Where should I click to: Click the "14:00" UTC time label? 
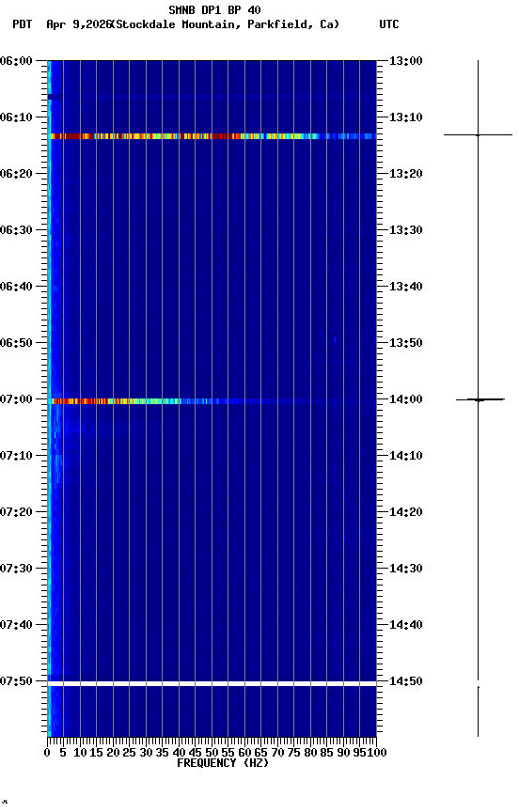(x=406, y=399)
